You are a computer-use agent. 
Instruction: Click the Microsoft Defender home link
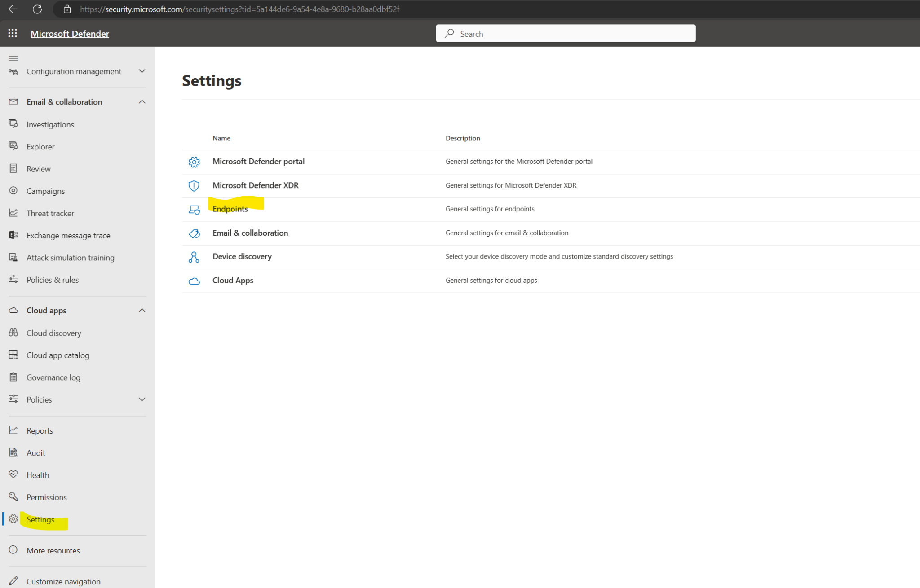70,33
